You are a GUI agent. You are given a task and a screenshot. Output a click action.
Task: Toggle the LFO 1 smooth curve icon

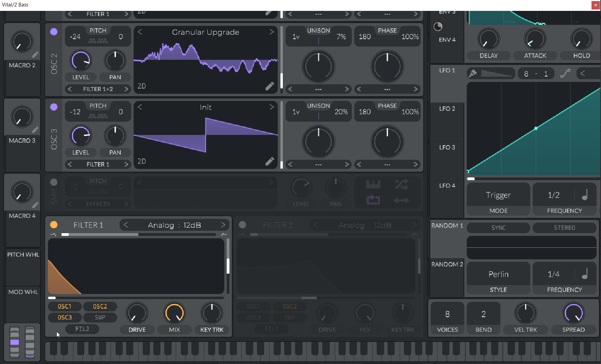(x=565, y=73)
